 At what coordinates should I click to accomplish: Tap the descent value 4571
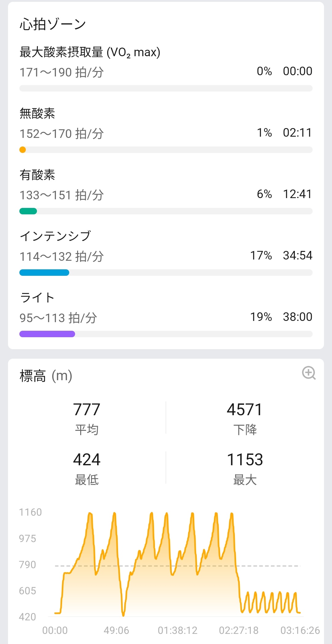[245, 410]
